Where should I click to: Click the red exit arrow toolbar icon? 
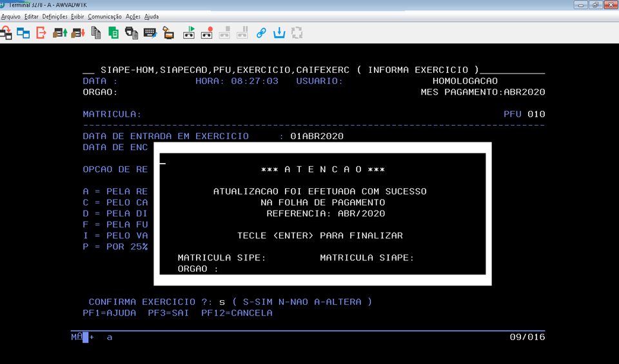(41, 32)
